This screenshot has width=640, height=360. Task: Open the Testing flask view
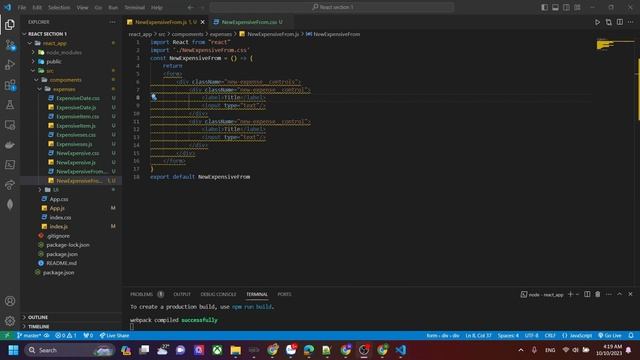(x=10, y=105)
